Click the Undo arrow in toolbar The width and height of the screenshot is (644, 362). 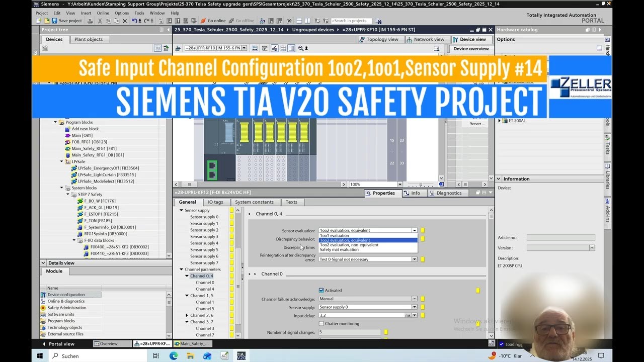134,21
